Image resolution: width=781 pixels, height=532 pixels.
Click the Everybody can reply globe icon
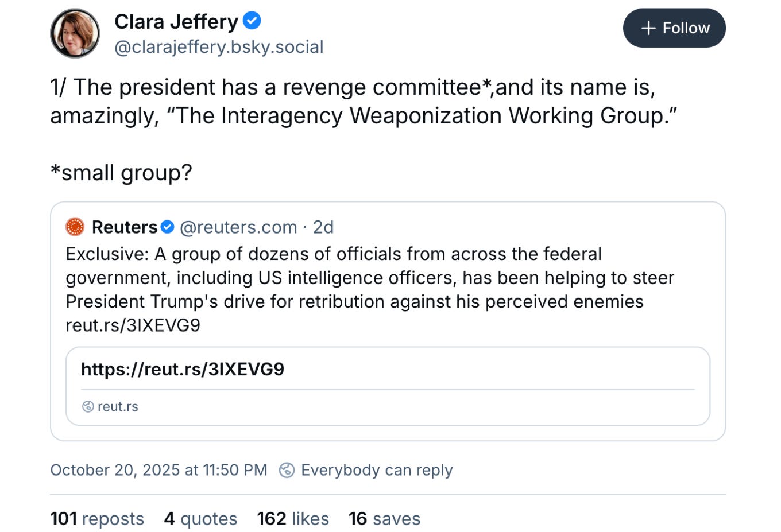[287, 470]
